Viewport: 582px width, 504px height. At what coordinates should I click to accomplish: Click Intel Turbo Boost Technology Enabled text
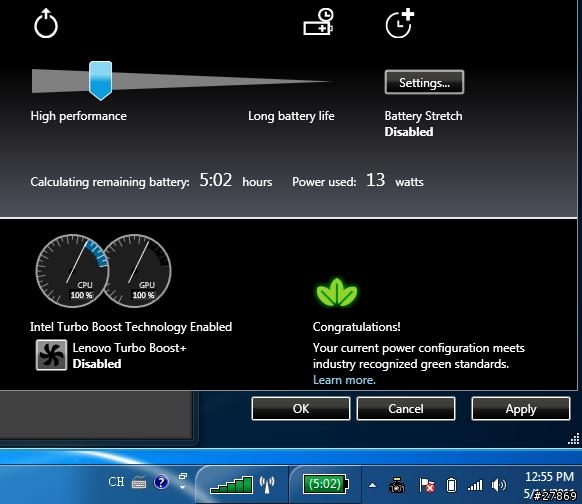click(131, 327)
